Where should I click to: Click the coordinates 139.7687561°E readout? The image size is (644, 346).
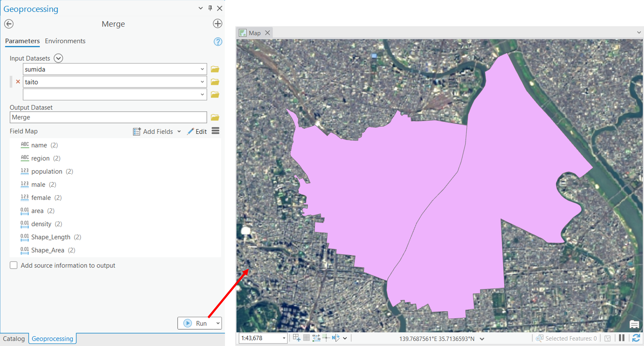[437, 339]
